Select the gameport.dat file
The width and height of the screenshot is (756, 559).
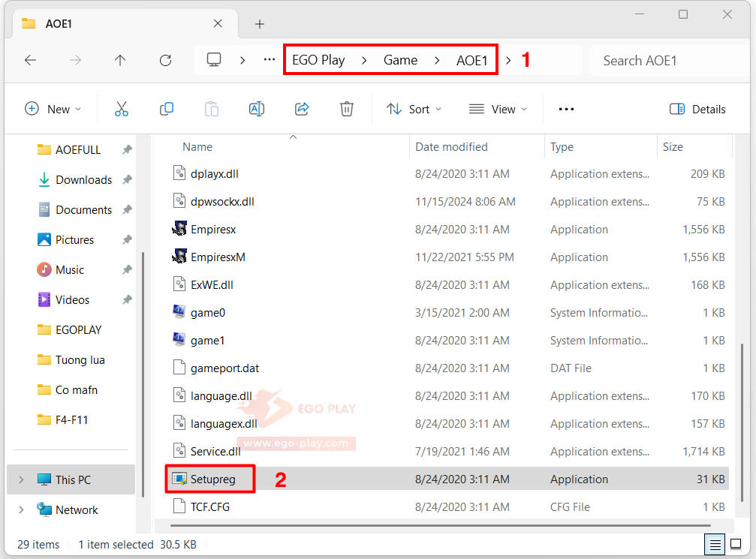pyautogui.click(x=224, y=368)
